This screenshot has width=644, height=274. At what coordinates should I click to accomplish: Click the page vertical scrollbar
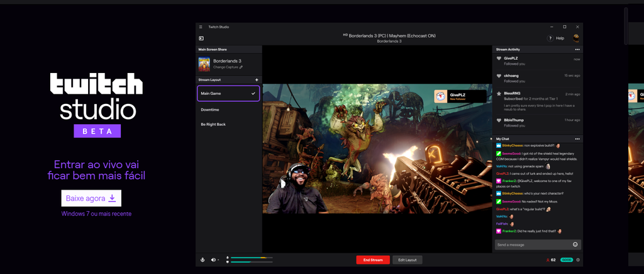tap(626, 26)
